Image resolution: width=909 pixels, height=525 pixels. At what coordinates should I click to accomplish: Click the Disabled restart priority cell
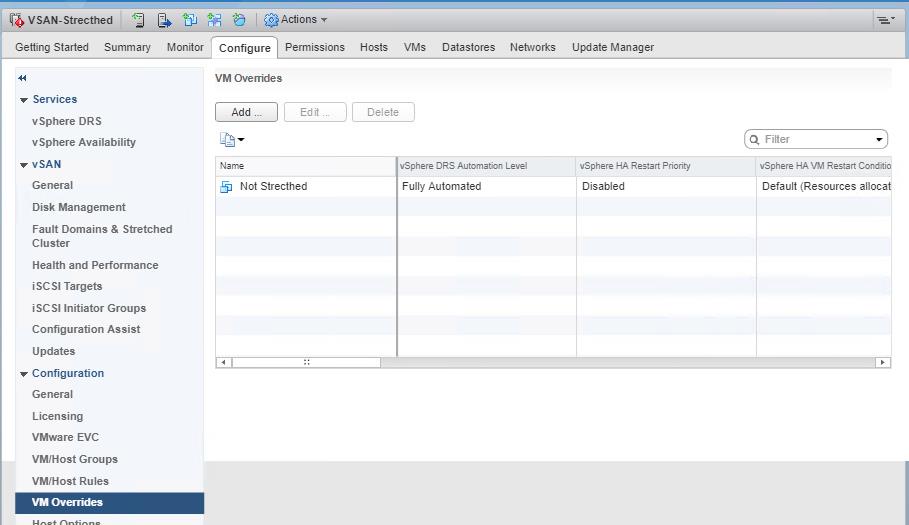[603, 186]
